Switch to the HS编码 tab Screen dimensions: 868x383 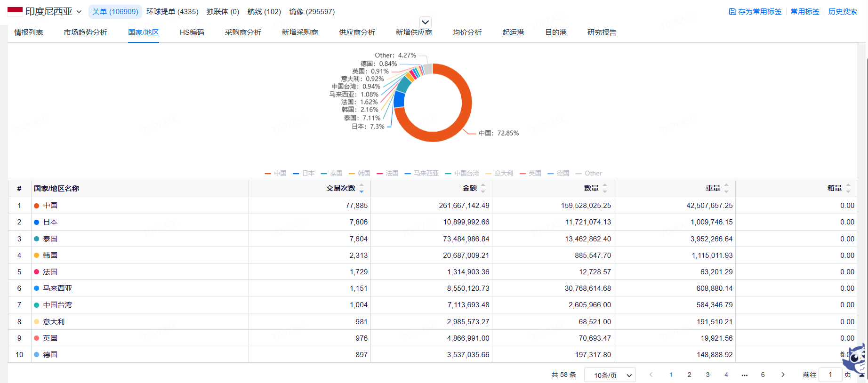(192, 32)
